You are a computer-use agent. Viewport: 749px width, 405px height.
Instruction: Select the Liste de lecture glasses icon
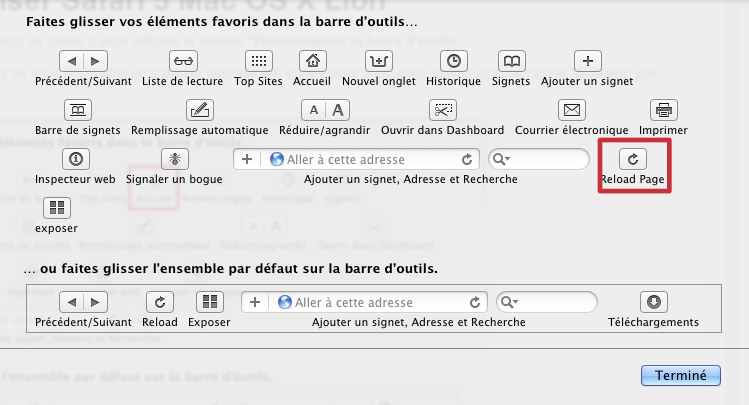tap(183, 61)
